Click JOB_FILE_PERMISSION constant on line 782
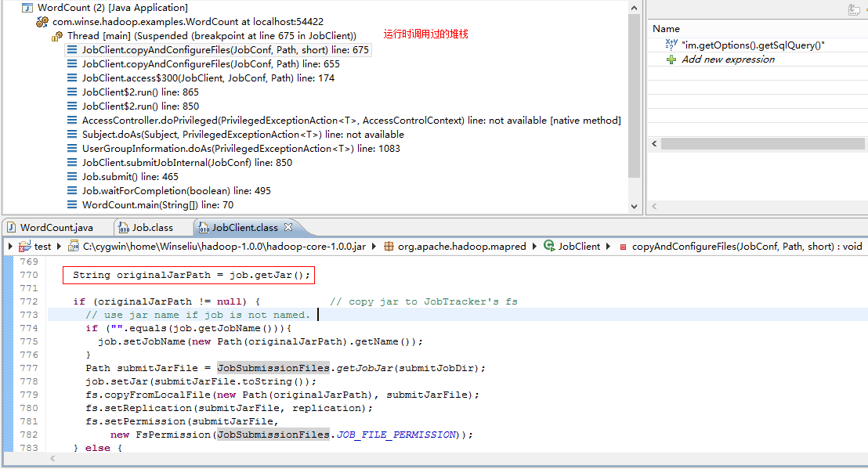This screenshot has height=469, width=868. (397, 435)
